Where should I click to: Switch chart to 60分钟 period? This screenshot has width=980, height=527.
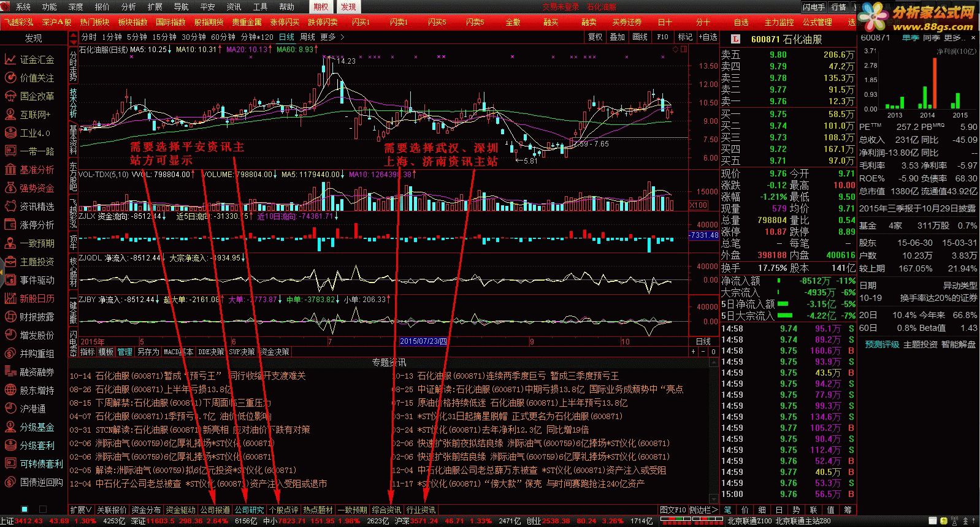coord(223,37)
